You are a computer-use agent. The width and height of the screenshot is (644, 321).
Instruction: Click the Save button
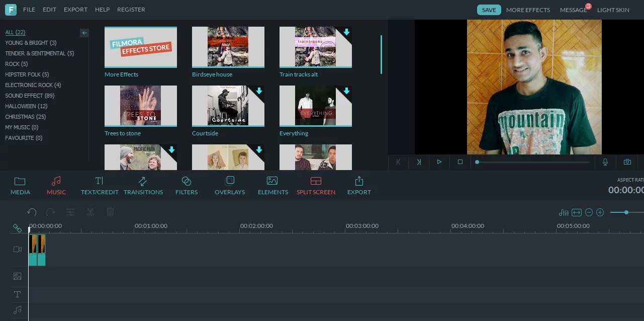click(489, 10)
